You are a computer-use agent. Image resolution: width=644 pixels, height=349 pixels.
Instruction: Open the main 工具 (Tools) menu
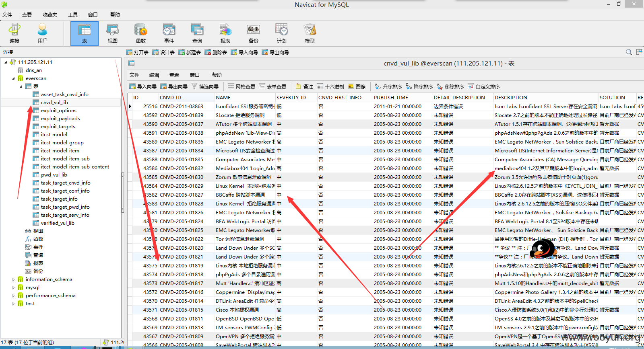[x=73, y=14]
